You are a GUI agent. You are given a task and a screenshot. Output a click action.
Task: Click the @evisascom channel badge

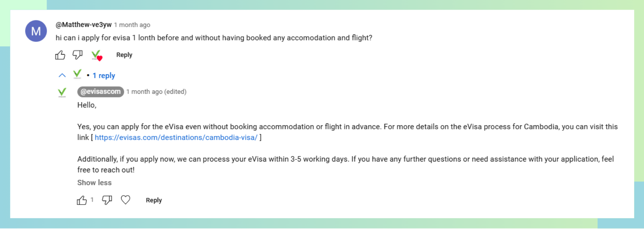100,92
